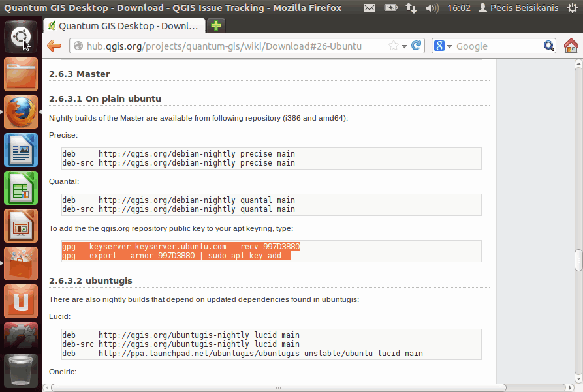Open the mail indicator in the top panel
Image resolution: width=583 pixels, height=392 pixels.
[x=370, y=8]
